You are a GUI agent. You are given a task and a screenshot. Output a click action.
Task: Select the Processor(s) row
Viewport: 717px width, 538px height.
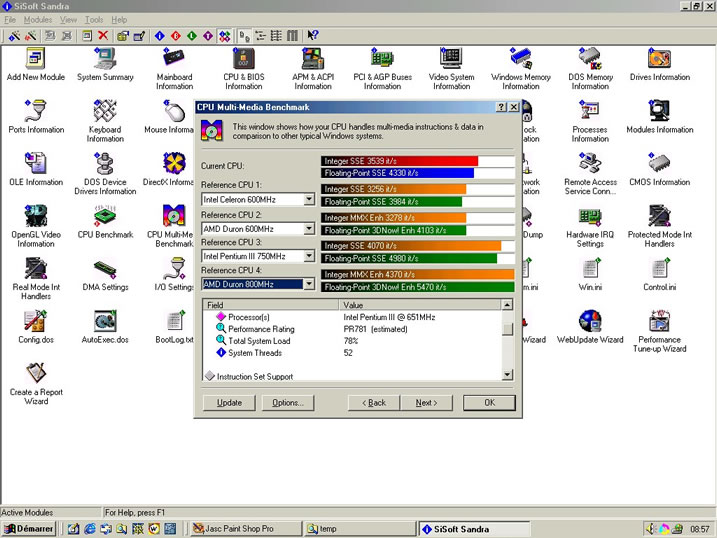coord(352,317)
